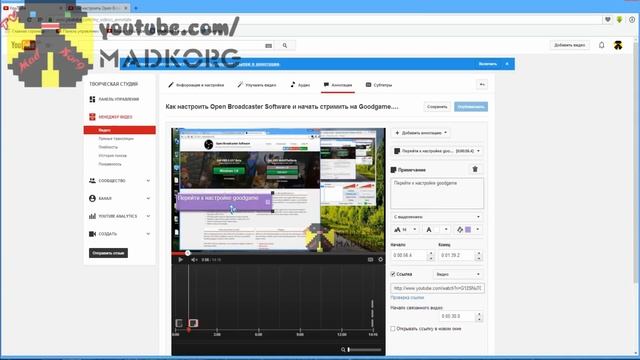The width and height of the screenshot is (640, 360).
Task: Select the purple annotation box on the video
Action: [x=224, y=202]
